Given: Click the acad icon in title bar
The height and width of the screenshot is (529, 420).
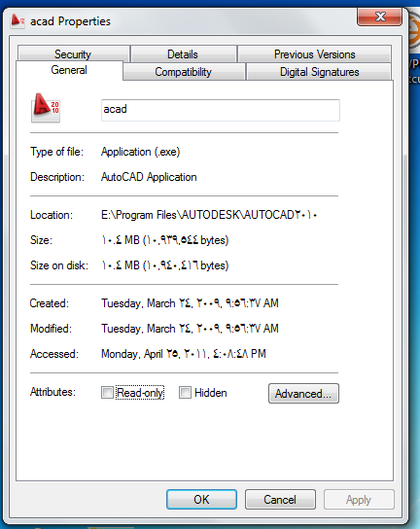Looking at the screenshot, I should tap(17, 20).
